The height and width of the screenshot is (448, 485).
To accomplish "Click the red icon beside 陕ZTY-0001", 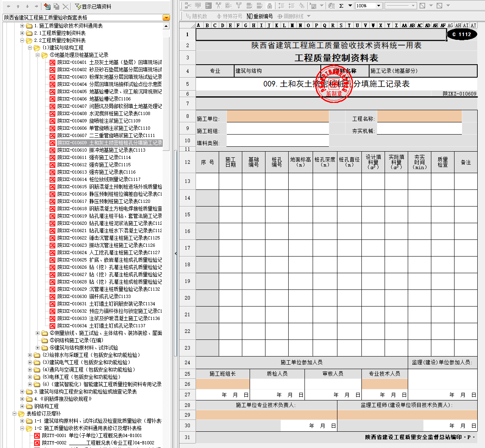I will (x=37, y=436).
